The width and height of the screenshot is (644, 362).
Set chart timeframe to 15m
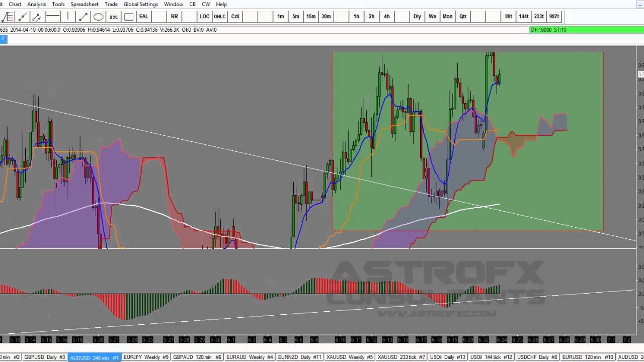tap(311, 17)
